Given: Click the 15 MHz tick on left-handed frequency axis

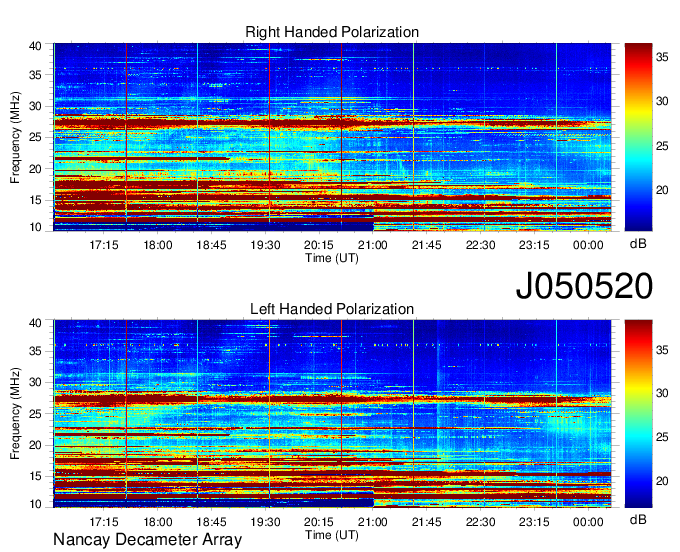Looking at the screenshot, I should (x=35, y=476).
